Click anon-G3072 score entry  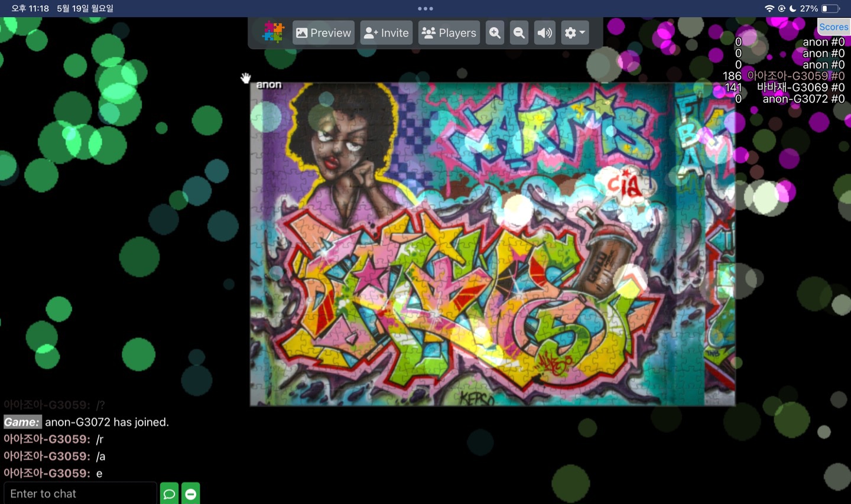[x=803, y=99]
